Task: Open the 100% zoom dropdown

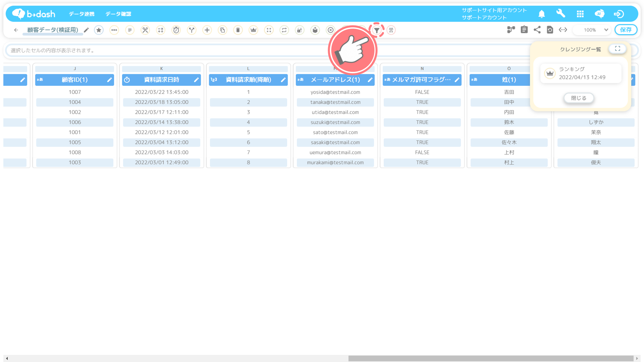Action: 592,30
